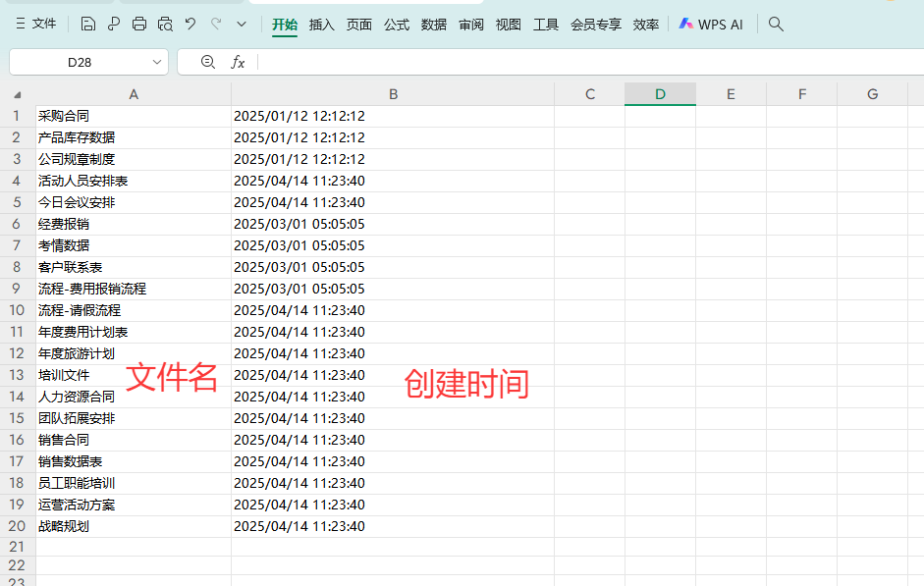Screen dimensions: 924x586
Task: Click cell containing 活动人员安排表
Action: [134, 181]
